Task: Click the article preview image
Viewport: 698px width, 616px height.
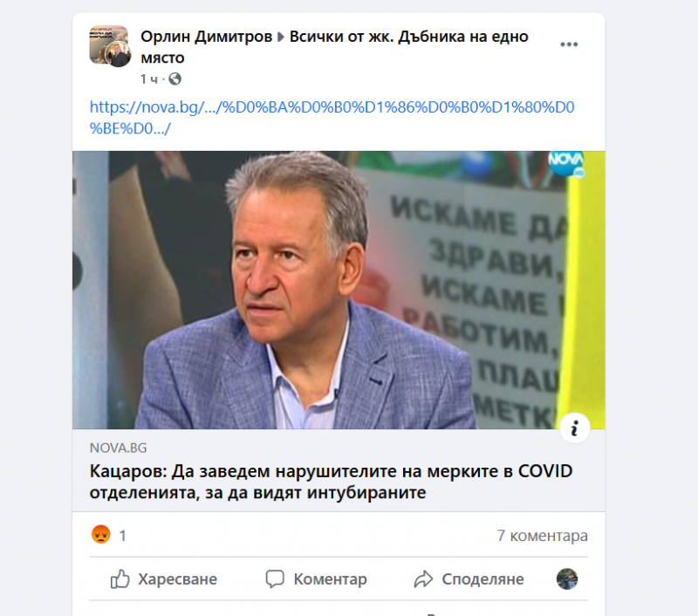Action: [339, 291]
